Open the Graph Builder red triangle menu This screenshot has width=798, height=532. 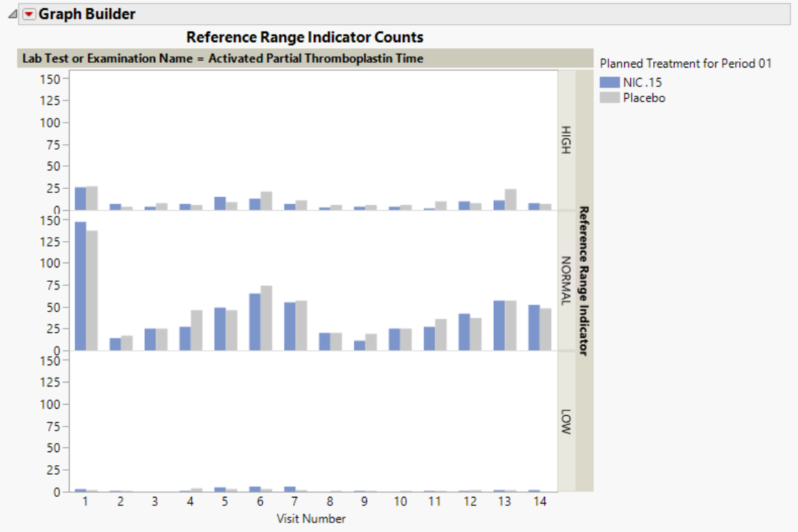click(x=29, y=14)
